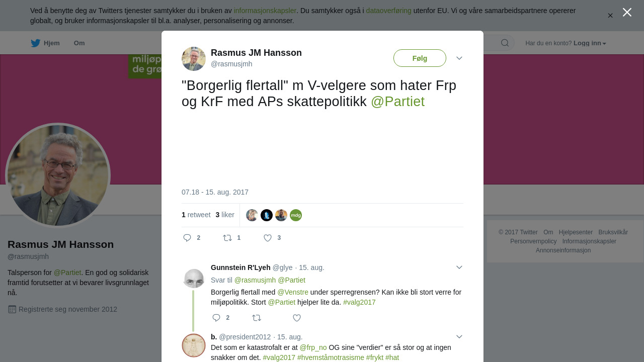Reply to Gunnstein R'Lyeh's tweet
Image resolution: width=644 pixels, height=362 pixels.
[216, 318]
